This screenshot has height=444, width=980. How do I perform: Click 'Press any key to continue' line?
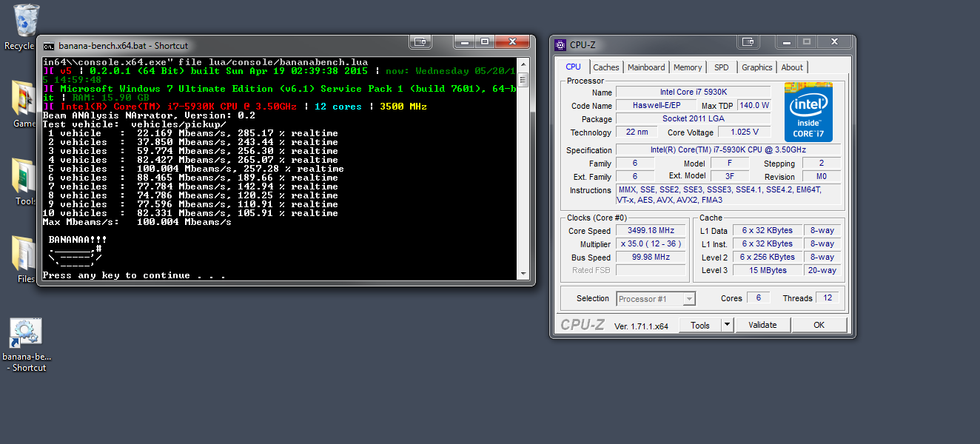(x=134, y=275)
